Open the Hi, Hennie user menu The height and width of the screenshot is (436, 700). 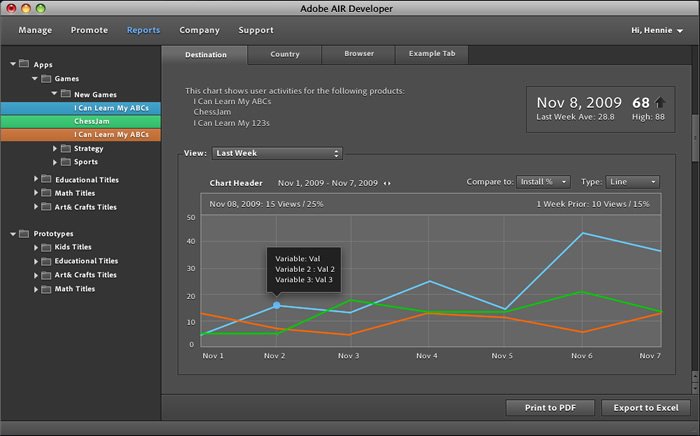(x=657, y=30)
